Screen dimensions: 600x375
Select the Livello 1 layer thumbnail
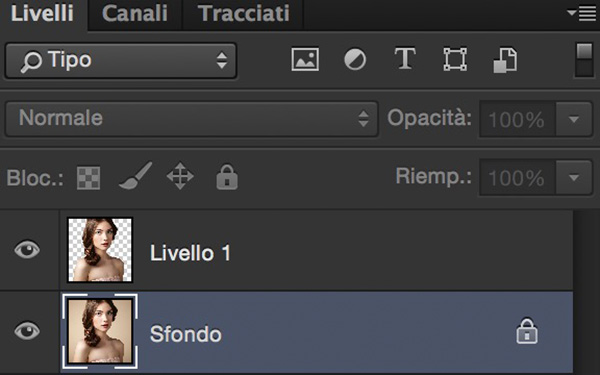(100, 250)
